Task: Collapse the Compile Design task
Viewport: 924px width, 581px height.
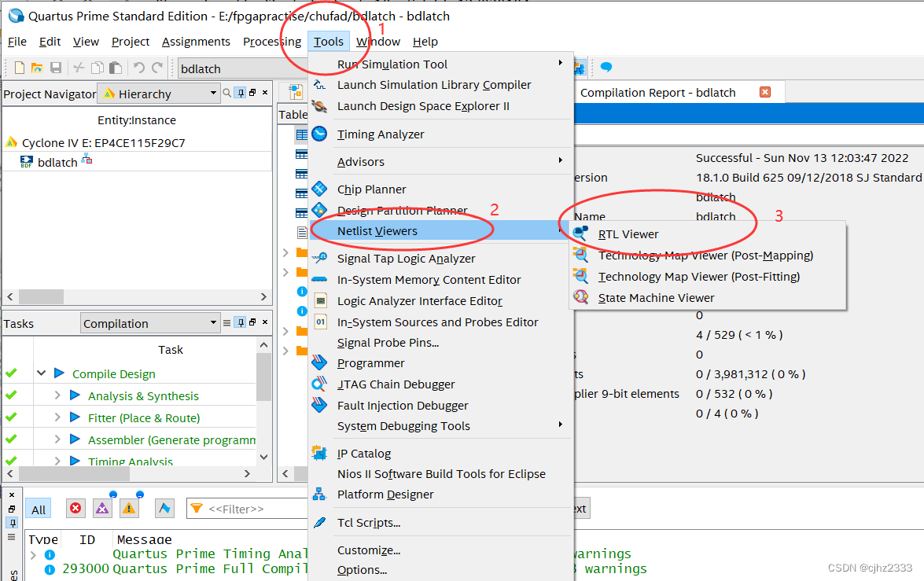Action: pos(41,373)
